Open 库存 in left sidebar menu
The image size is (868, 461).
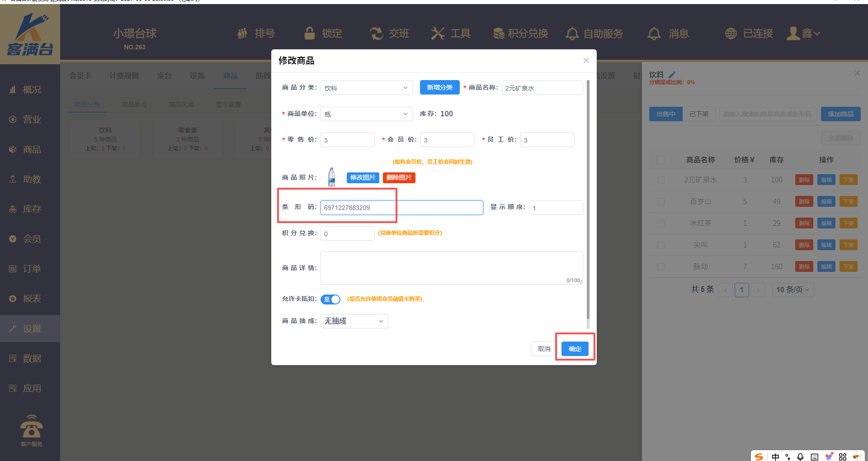click(31, 209)
